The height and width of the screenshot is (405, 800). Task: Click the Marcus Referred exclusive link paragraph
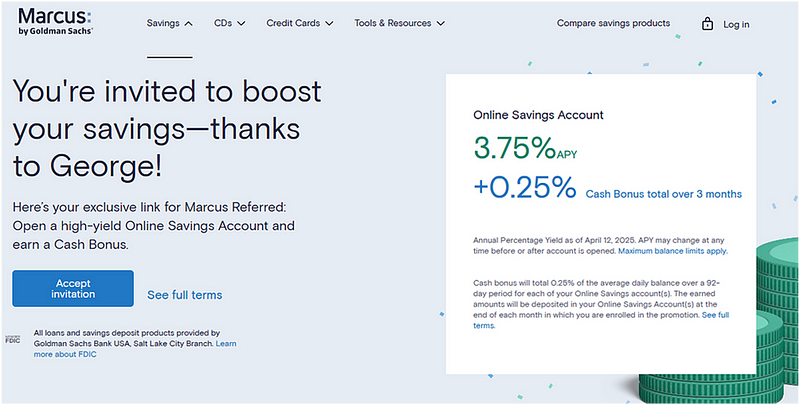click(x=154, y=226)
